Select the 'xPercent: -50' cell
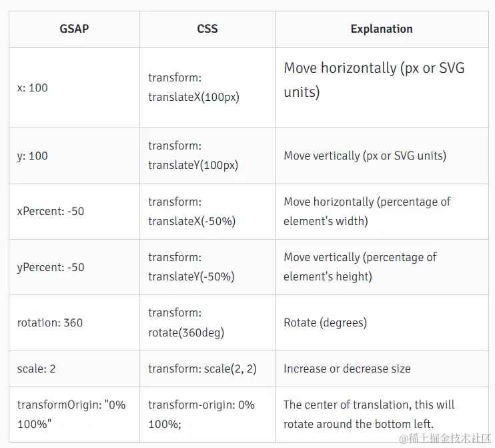The image size is (495, 448). (74, 212)
